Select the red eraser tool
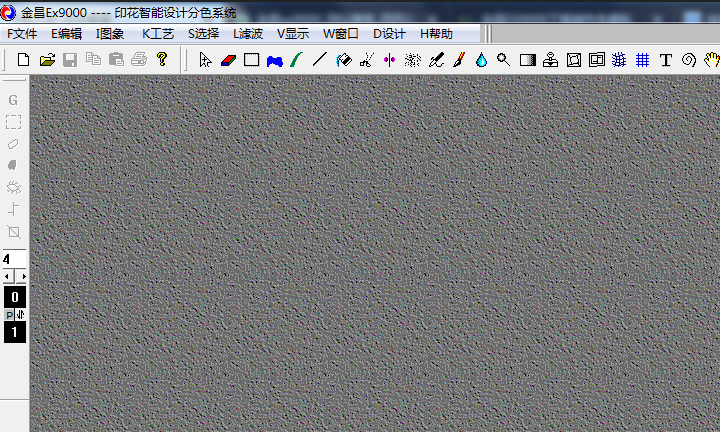The width and height of the screenshot is (720, 432). pos(228,60)
